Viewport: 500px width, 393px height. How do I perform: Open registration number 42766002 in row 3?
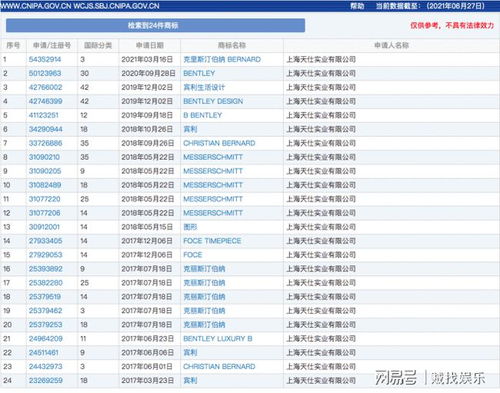coord(45,87)
